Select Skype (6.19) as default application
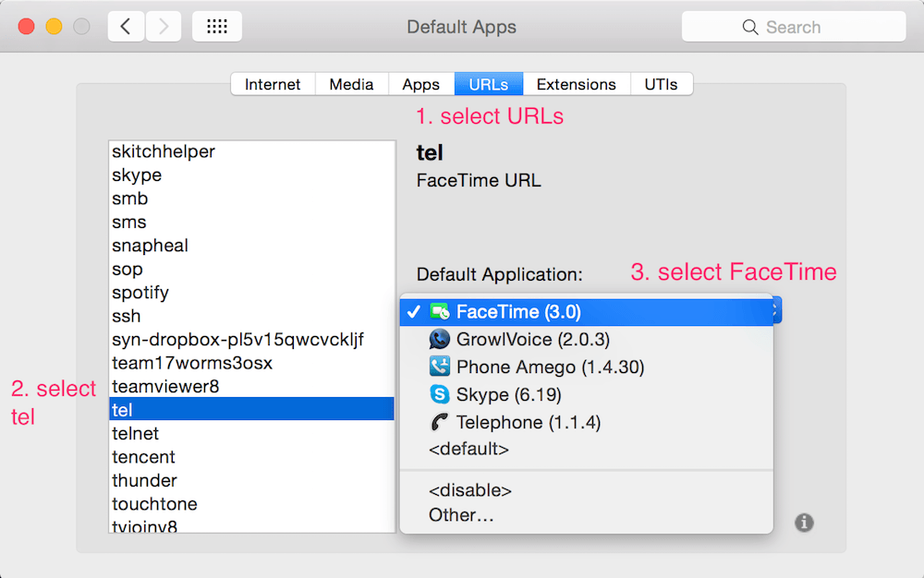The image size is (924, 578). click(x=587, y=395)
